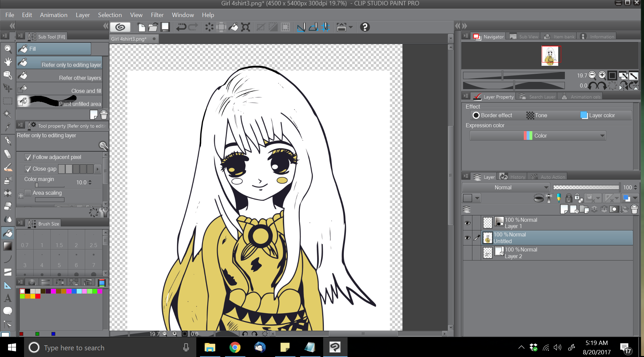Expand the snap settings dropdown arrow in toolbar

click(x=351, y=27)
